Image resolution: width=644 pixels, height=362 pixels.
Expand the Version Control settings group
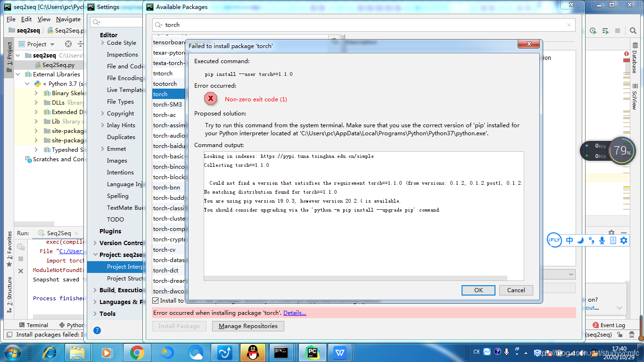pyautogui.click(x=95, y=243)
